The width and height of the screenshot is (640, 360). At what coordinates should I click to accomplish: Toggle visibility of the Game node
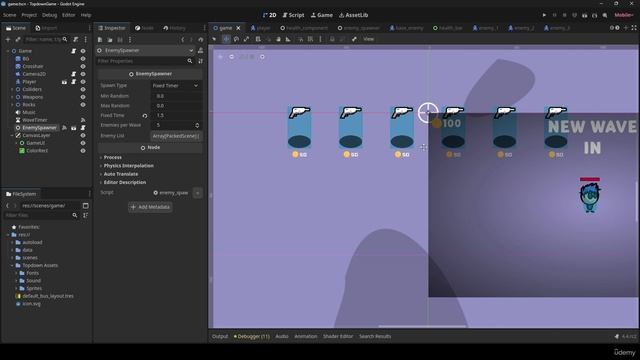click(83, 51)
